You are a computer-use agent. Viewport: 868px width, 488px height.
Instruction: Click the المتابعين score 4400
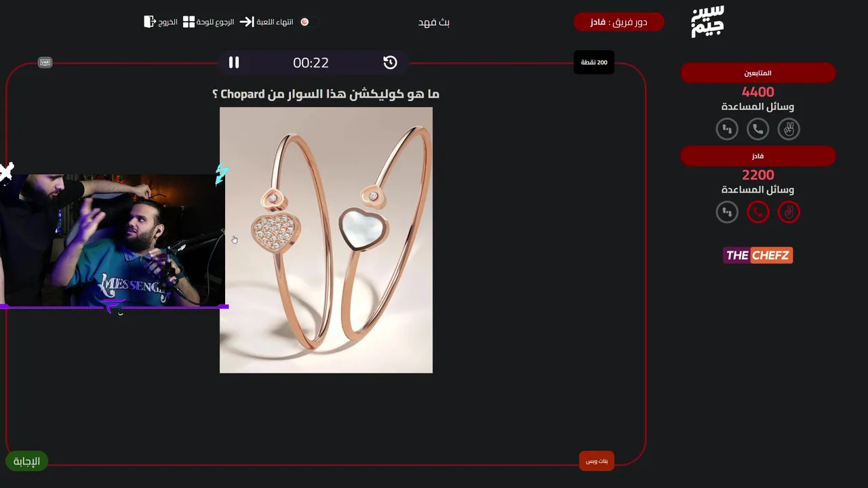(758, 91)
